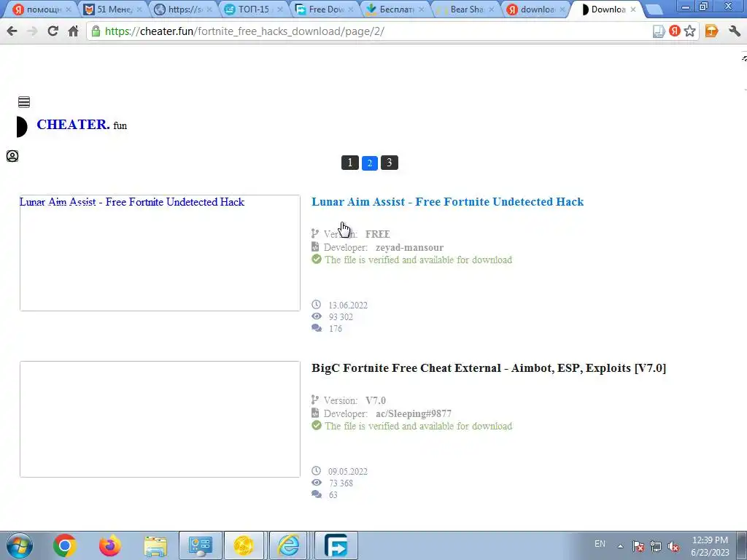Click the taskbar clock showing 12:39 PM
This screenshot has height=560, width=747.
(710, 540)
